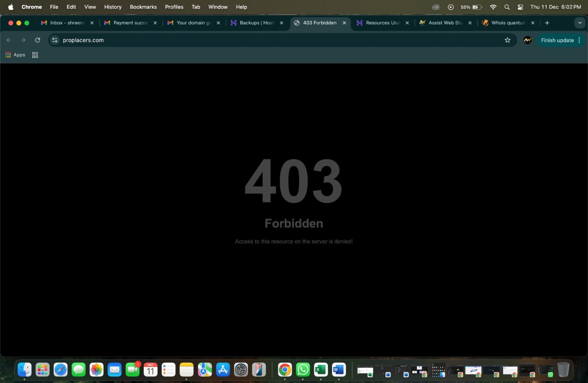
Task: Open macOS Control Center toggles
Action: click(520, 7)
